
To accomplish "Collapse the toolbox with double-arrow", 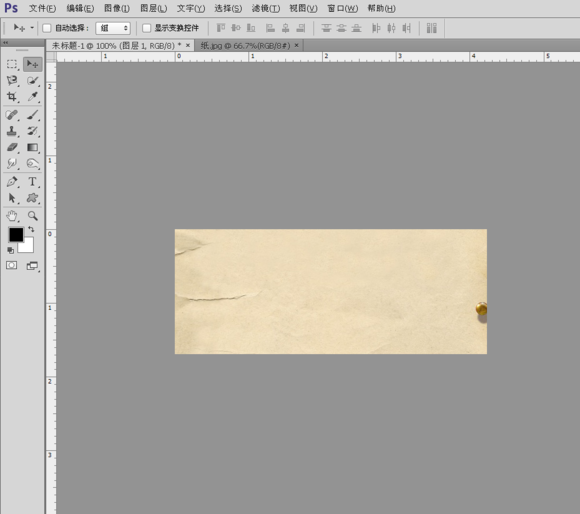I will pos(6,43).
